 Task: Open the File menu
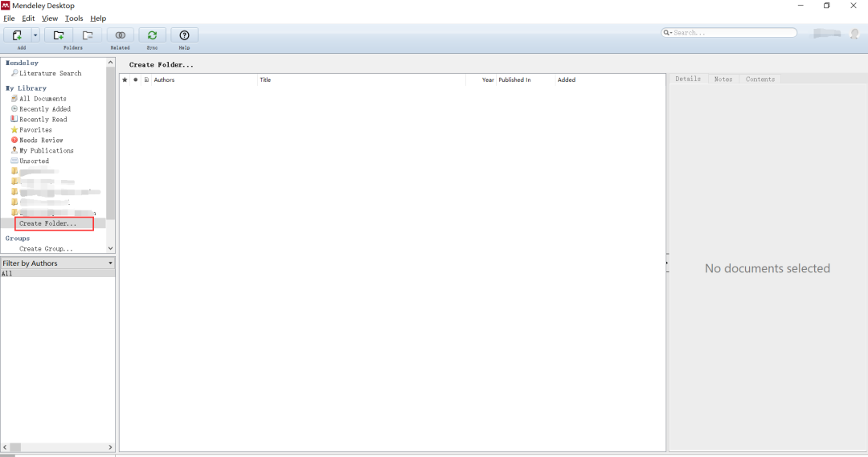tap(9, 18)
